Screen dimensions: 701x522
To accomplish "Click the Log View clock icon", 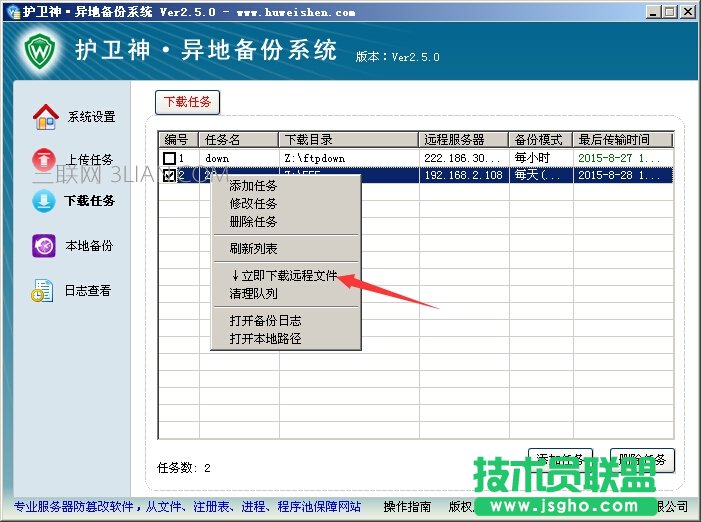I will click(x=43, y=291).
